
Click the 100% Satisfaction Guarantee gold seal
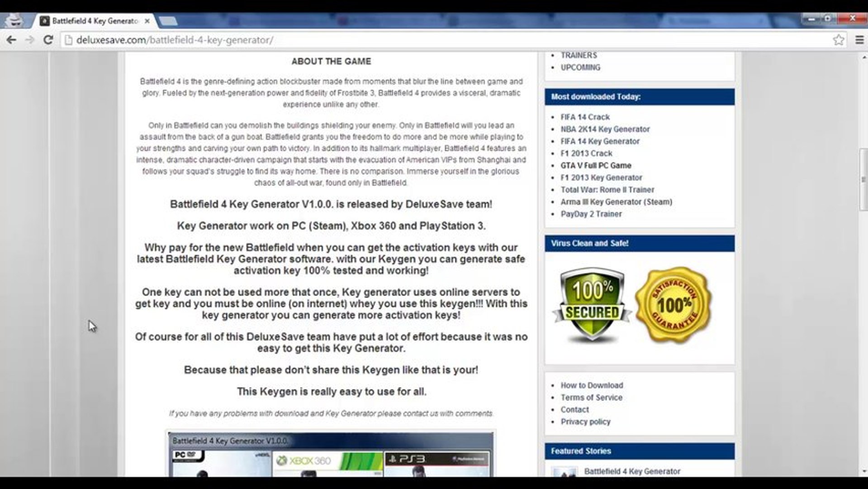coord(674,304)
